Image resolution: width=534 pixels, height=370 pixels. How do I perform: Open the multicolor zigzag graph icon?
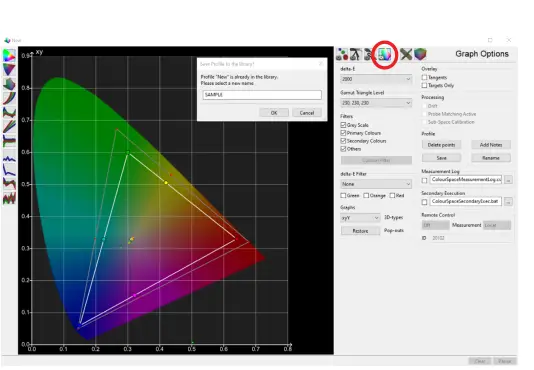click(x=9, y=198)
